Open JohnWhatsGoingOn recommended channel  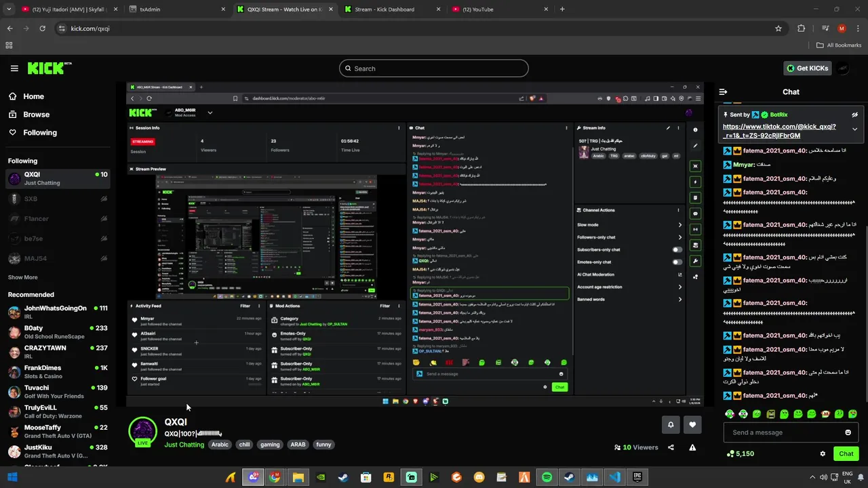click(58, 312)
